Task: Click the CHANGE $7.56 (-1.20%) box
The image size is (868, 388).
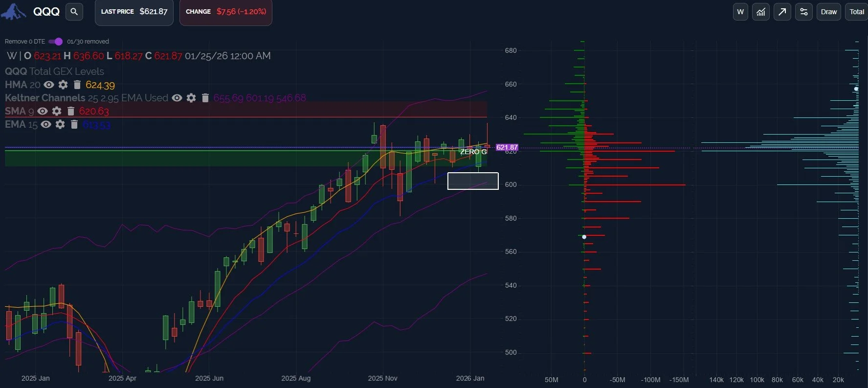Action: point(226,12)
